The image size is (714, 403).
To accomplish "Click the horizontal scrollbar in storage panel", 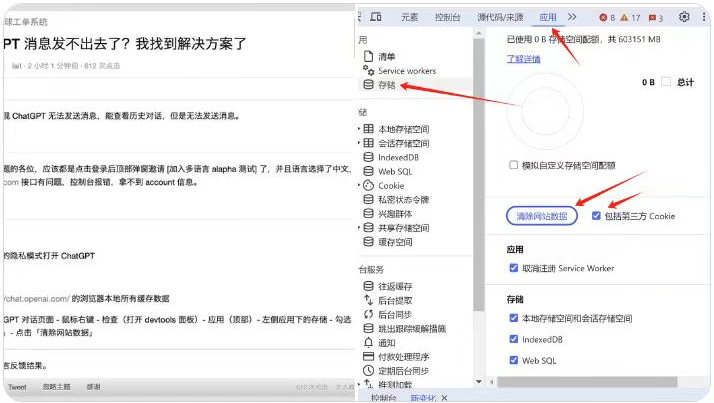I will [586, 382].
